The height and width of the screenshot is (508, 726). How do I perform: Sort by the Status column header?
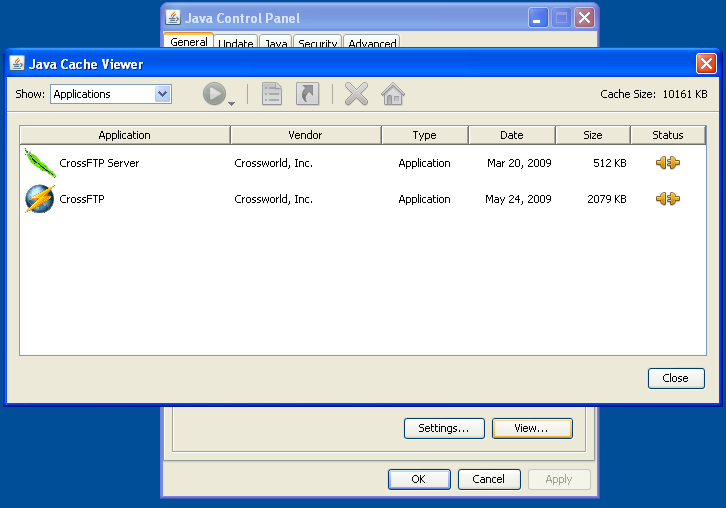(668, 135)
